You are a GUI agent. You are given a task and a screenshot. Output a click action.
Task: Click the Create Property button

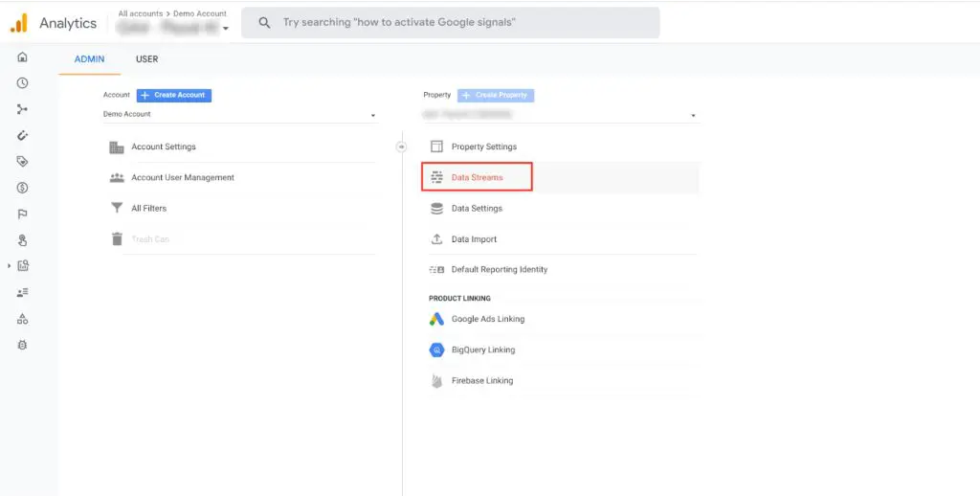click(496, 95)
